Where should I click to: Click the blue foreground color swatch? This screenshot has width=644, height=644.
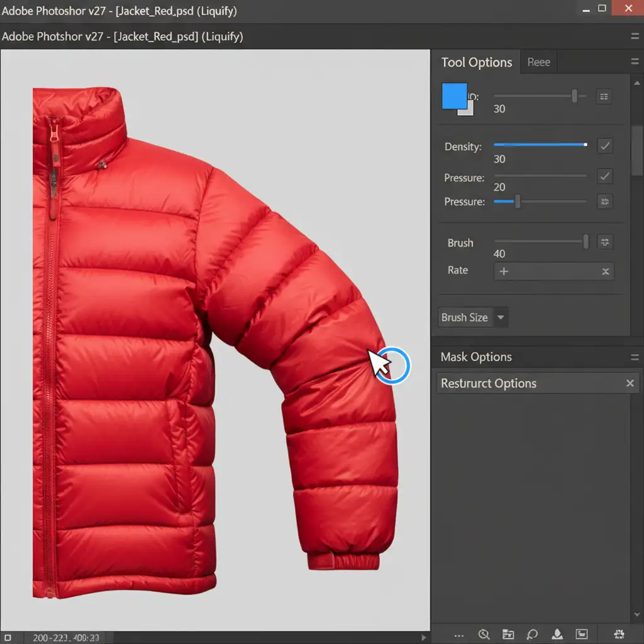point(454,96)
